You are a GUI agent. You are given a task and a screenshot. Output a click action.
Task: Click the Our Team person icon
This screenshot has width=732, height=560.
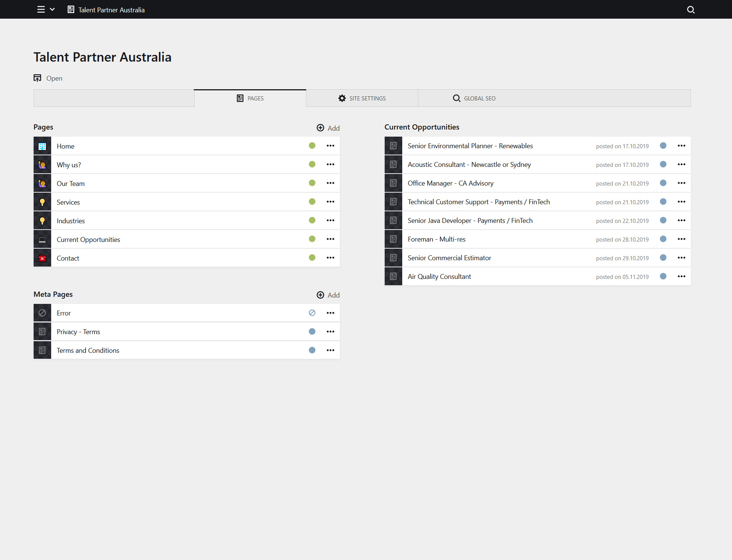42,183
